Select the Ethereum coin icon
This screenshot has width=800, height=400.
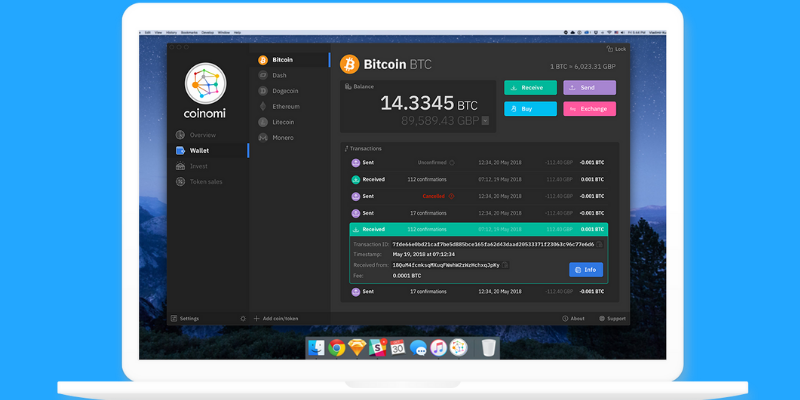263,107
